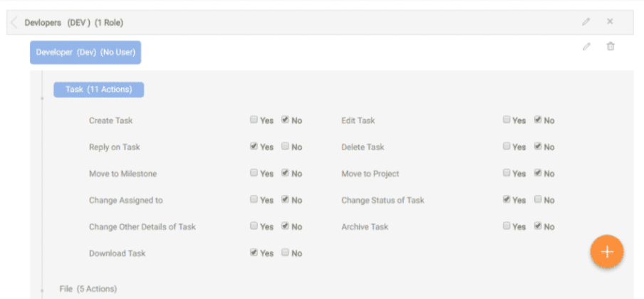Screen dimensions: 644x299
Task: Click the pencil icon for Developer role
Action: (586, 47)
